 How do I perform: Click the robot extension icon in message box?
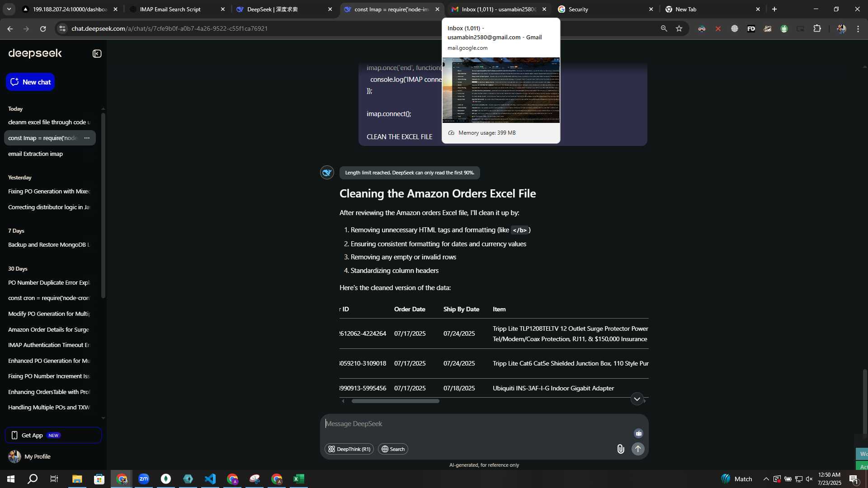(638, 433)
